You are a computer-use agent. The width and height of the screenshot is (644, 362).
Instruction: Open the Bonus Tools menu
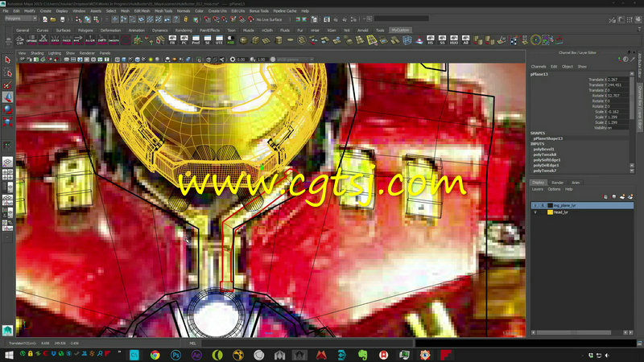tap(259, 11)
